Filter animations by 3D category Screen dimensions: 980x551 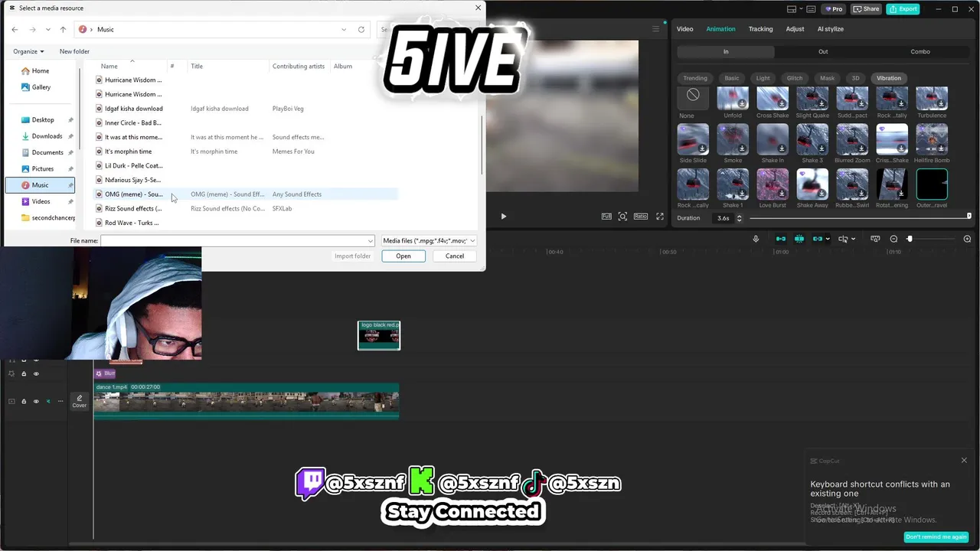[855, 78]
